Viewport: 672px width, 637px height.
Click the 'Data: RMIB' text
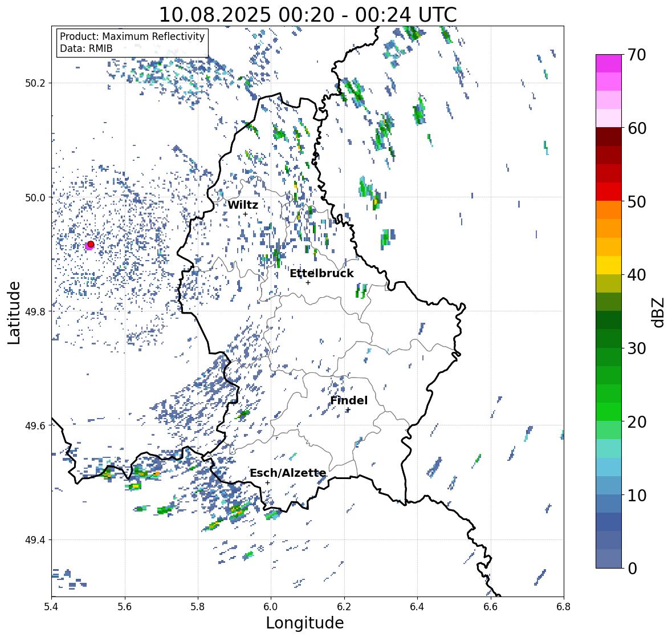(86, 48)
